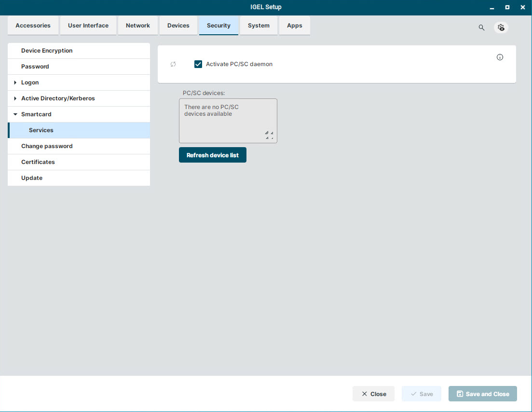Expand the Logon tree arrow
Image resolution: width=532 pixels, height=412 pixels.
point(15,82)
